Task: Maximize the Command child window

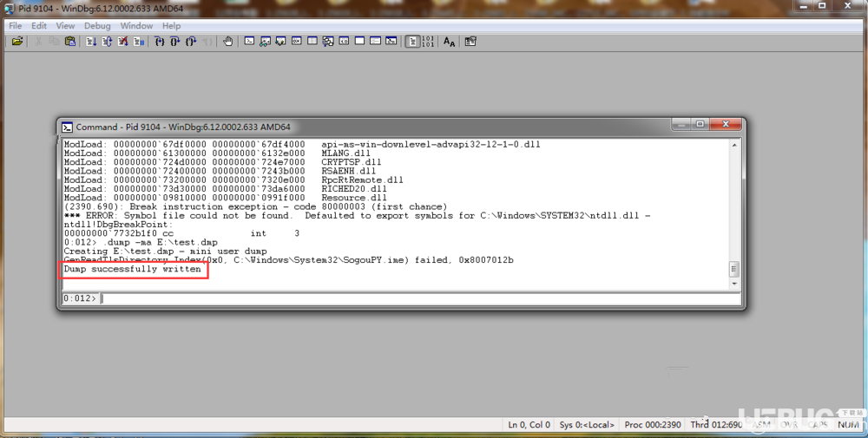Action: tap(700, 124)
